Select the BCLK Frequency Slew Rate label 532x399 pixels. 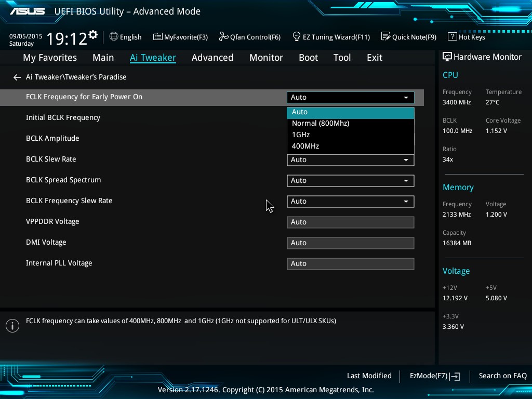(x=69, y=201)
